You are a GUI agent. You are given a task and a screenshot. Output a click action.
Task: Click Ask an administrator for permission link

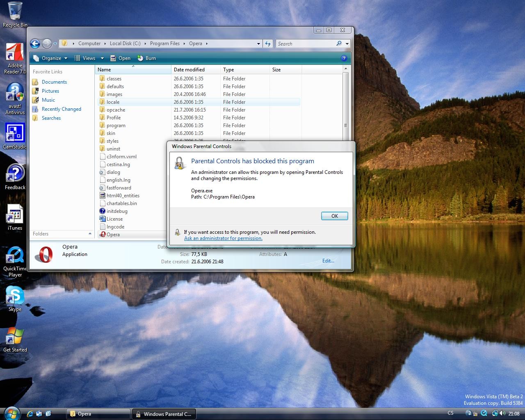[223, 238]
